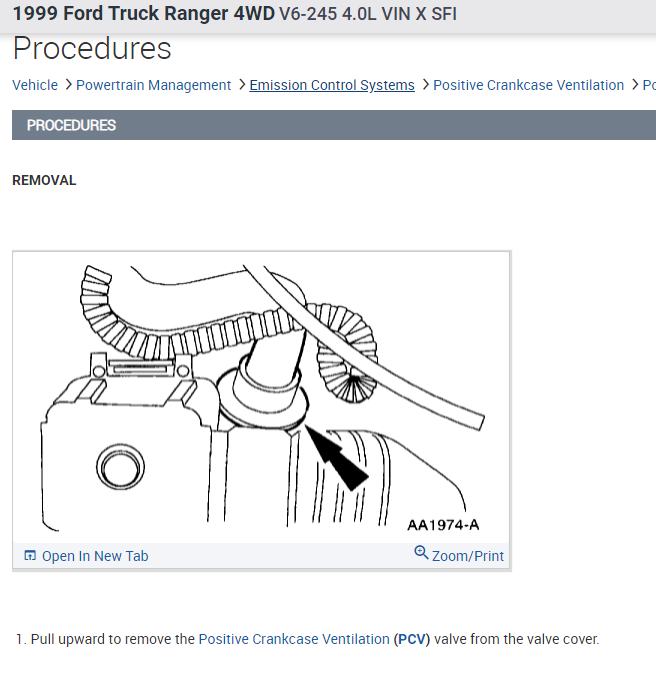Click the Zoom/Print link text
Screen dimensions: 656x694
tap(468, 556)
